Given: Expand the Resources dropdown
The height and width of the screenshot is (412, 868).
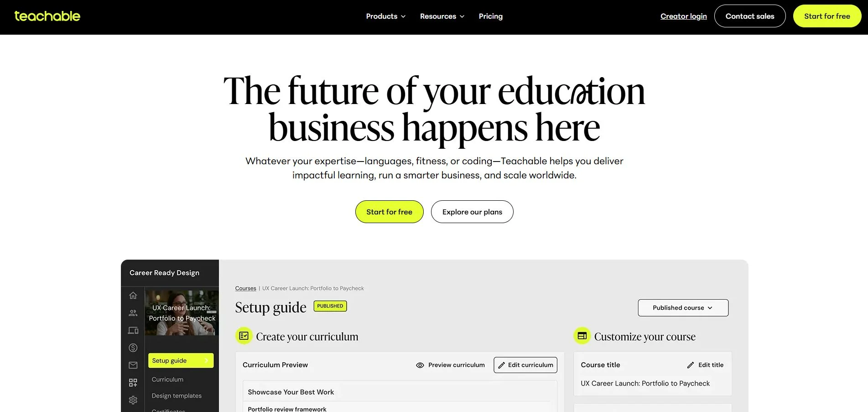Looking at the screenshot, I should point(442,16).
